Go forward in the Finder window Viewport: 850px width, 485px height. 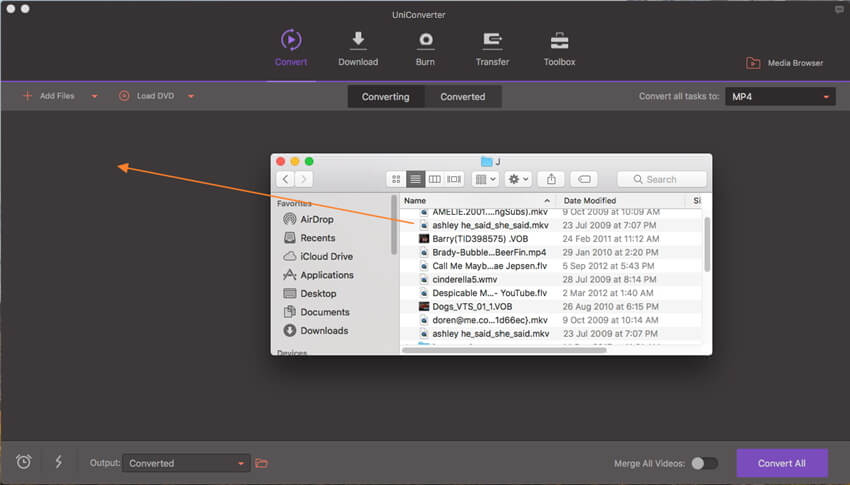point(304,179)
